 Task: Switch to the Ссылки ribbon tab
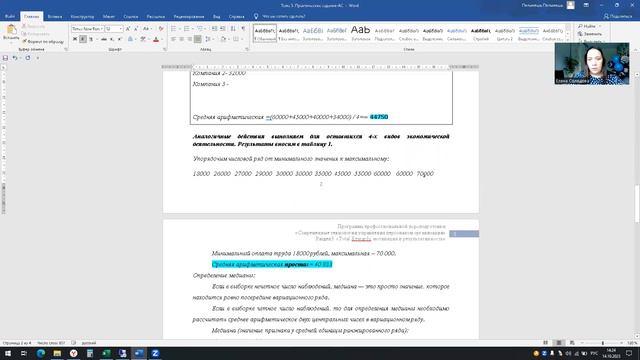click(131, 16)
